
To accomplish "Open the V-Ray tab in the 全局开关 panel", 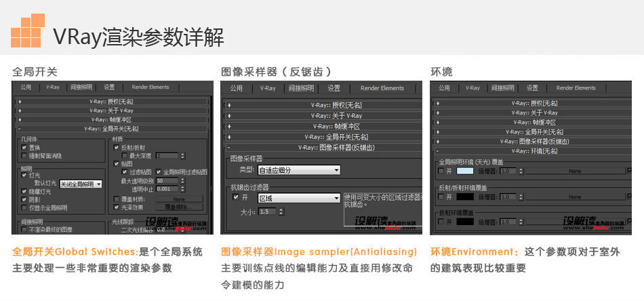I will [53, 87].
